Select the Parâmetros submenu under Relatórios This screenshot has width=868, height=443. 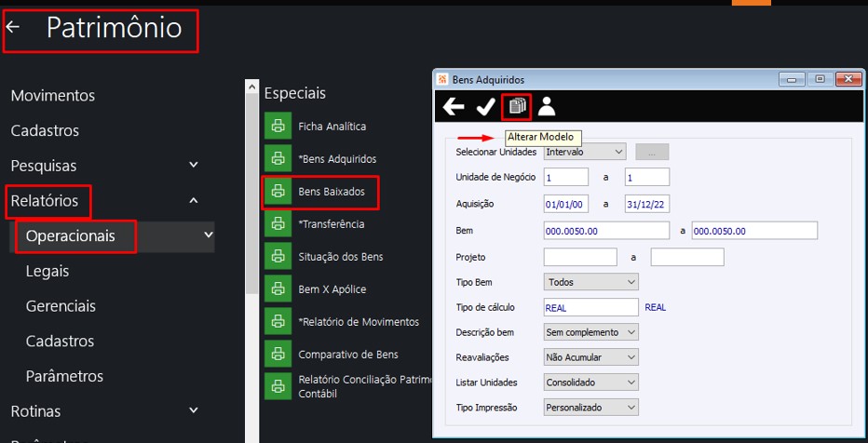(64, 376)
